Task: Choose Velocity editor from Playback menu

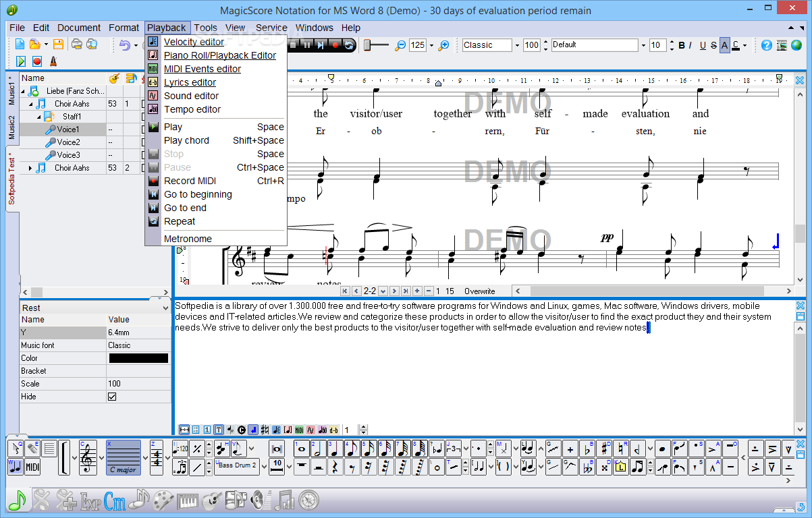Action: point(194,42)
